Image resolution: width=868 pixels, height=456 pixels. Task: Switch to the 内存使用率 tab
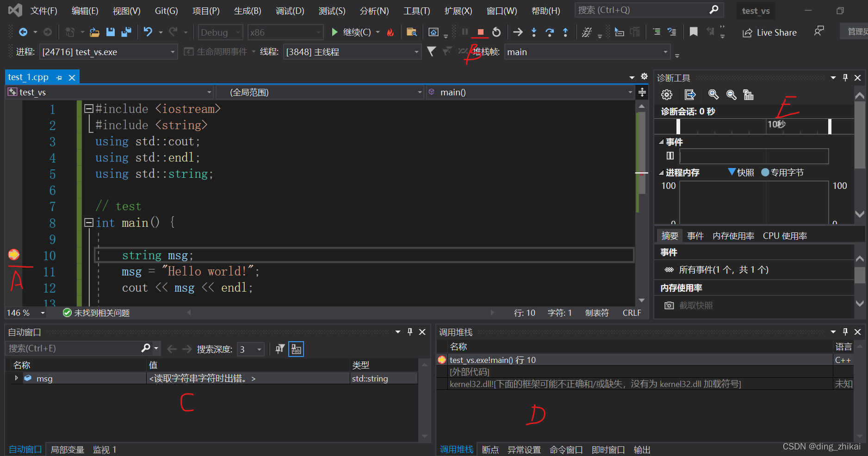tap(733, 236)
